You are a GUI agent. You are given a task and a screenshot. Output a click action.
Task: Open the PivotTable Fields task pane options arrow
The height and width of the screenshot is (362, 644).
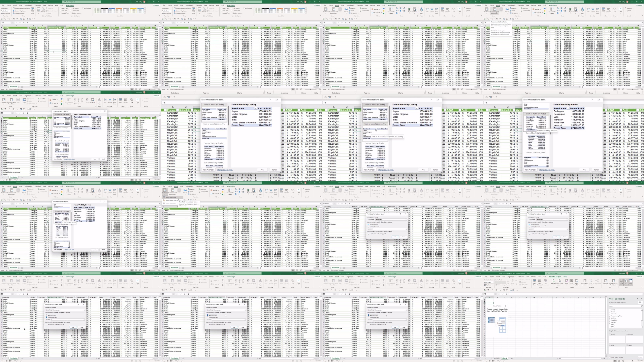638,299
